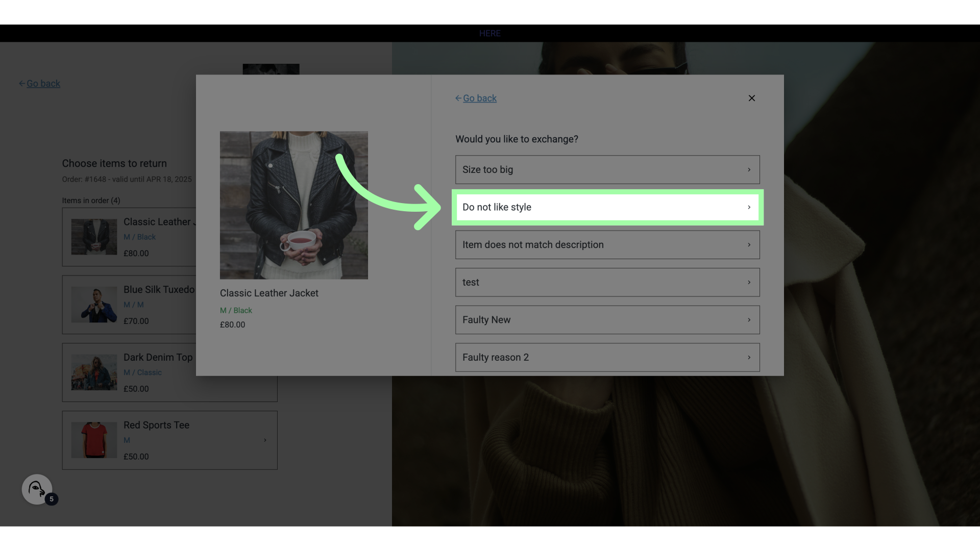The height and width of the screenshot is (551, 980).
Task: Click Blue Silk Tuxedo thumbnail image
Action: point(94,305)
